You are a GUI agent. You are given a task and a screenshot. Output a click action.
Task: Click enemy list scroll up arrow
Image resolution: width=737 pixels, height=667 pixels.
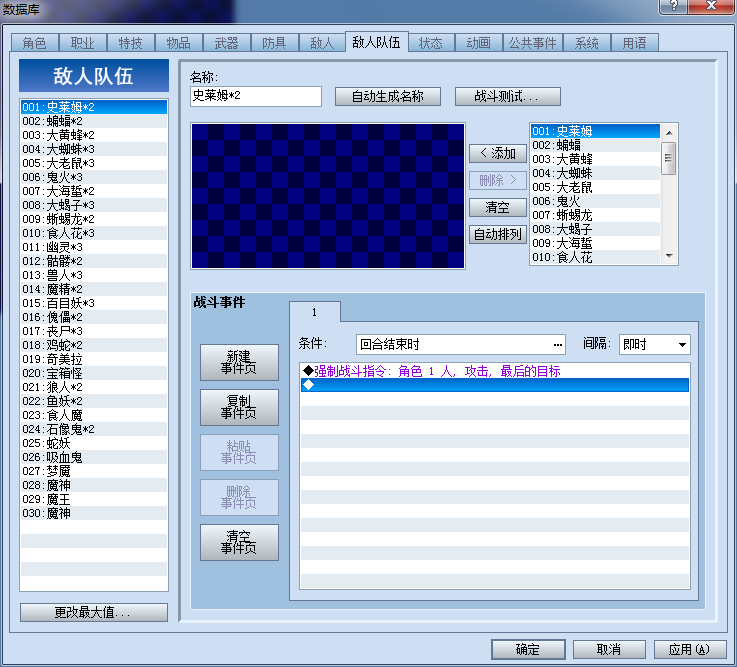tap(669, 133)
